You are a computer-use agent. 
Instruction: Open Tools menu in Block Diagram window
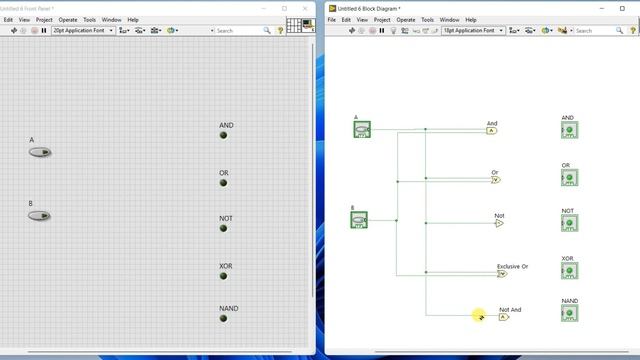pos(427,20)
